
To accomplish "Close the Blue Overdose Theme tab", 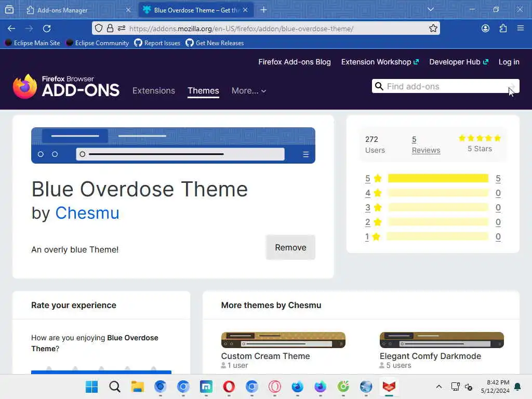I will [x=245, y=10].
